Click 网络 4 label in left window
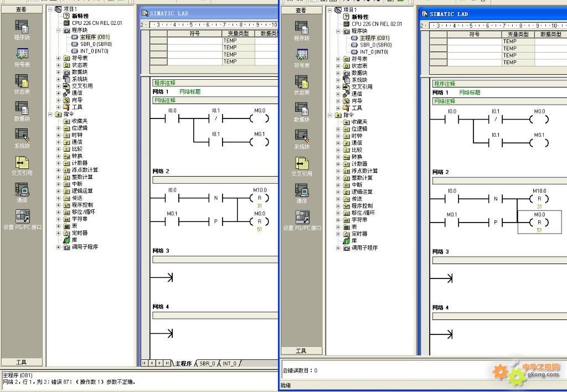567x392 pixels. 161,307
